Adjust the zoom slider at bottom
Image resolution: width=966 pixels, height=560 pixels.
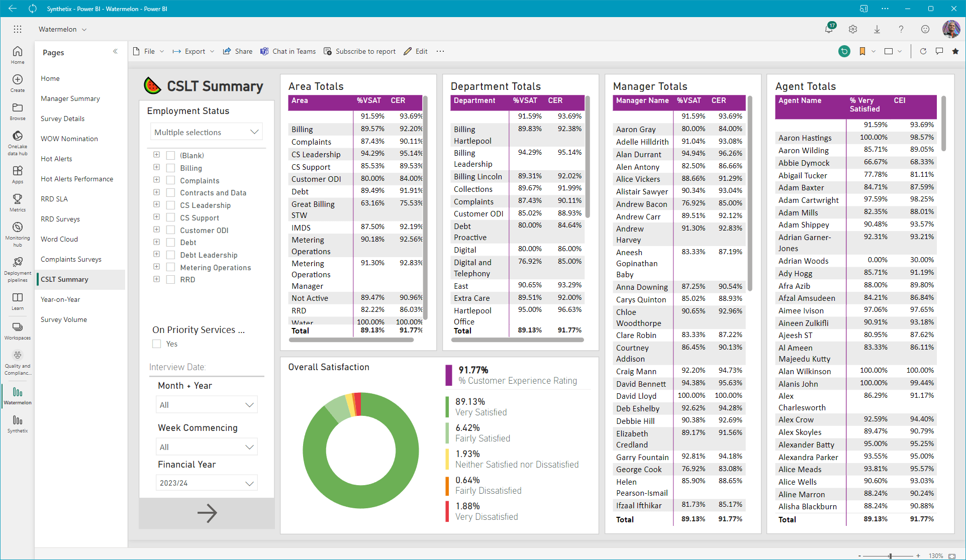(x=890, y=556)
